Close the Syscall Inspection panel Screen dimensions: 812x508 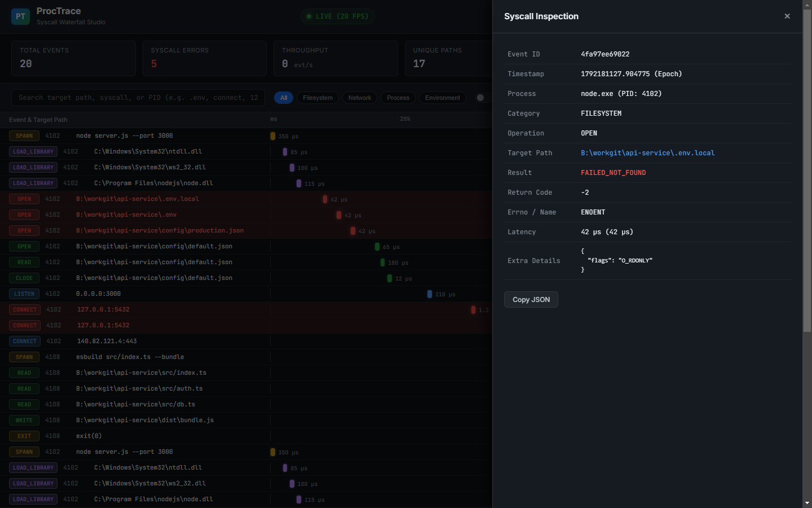click(x=787, y=16)
